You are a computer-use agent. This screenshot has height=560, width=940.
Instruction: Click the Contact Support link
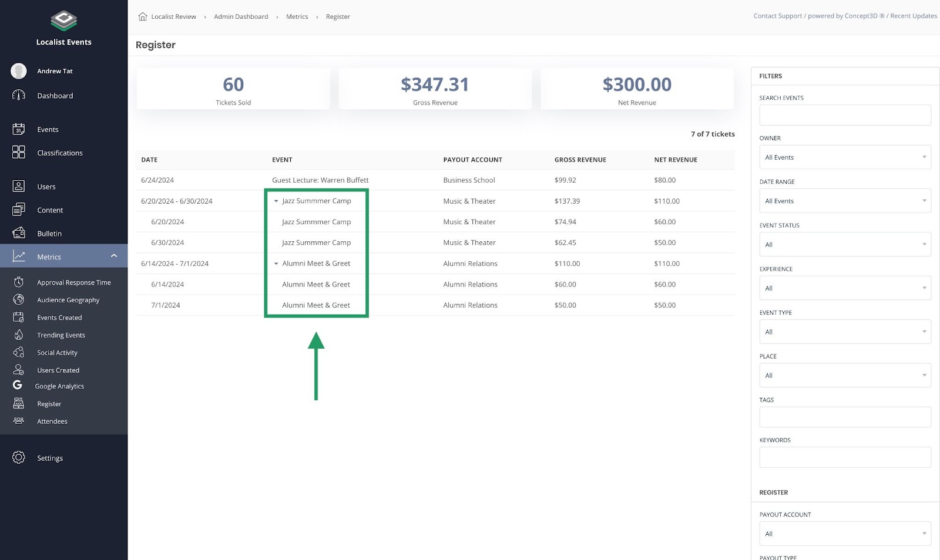click(777, 16)
